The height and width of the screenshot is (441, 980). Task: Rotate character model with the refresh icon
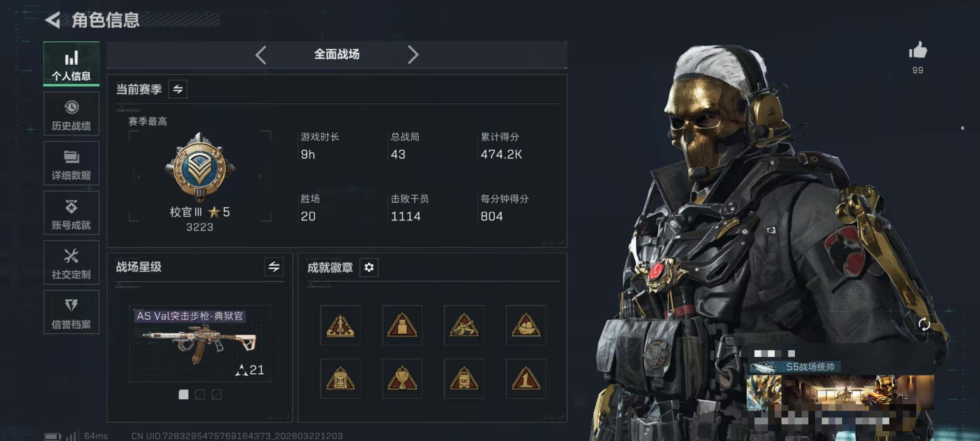coord(924,324)
